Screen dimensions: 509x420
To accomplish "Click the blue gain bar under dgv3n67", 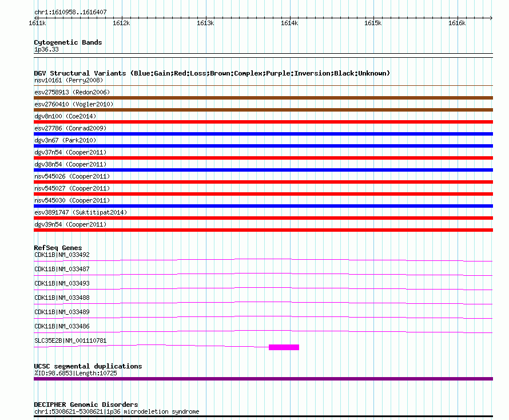I will pos(263,146).
